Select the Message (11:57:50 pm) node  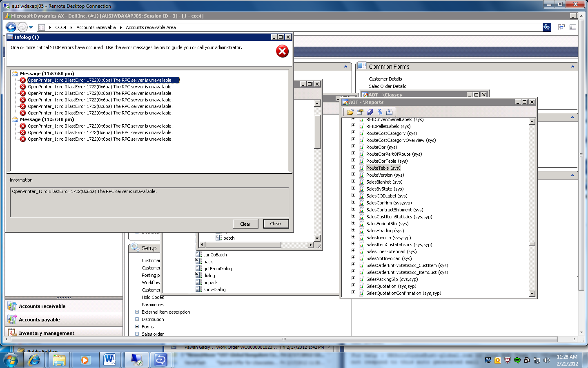pos(47,74)
